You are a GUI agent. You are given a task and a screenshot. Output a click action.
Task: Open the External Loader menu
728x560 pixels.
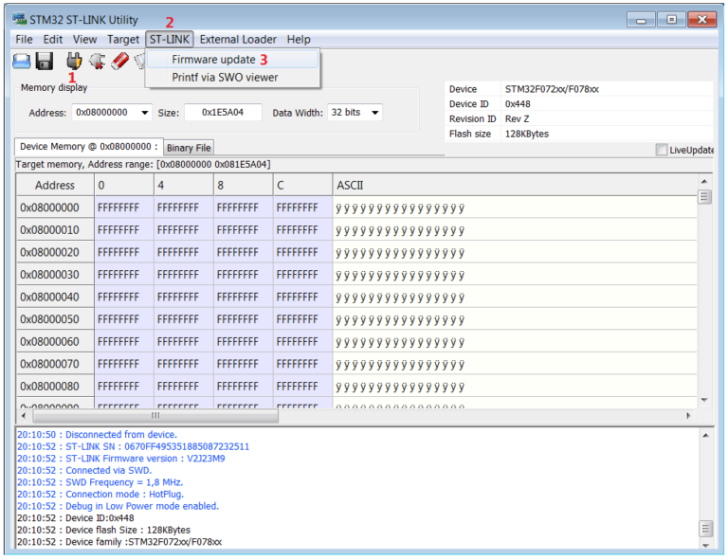click(238, 40)
